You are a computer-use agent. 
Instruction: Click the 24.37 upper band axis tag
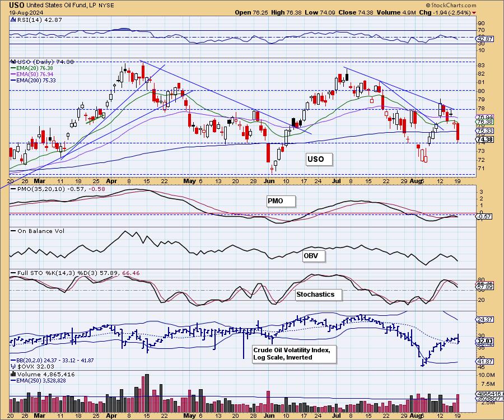[x=486, y=319]
